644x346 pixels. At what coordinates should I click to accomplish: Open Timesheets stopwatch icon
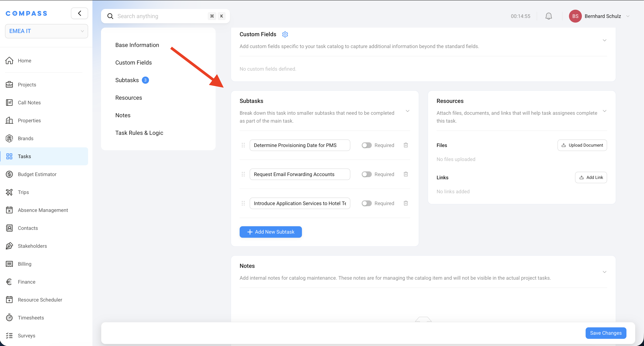pos(9,318)
